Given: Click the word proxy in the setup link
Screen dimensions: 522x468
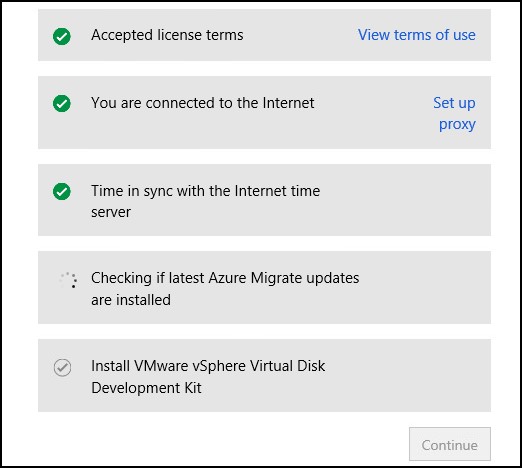Looking at the screenshot, I should 457,125.
